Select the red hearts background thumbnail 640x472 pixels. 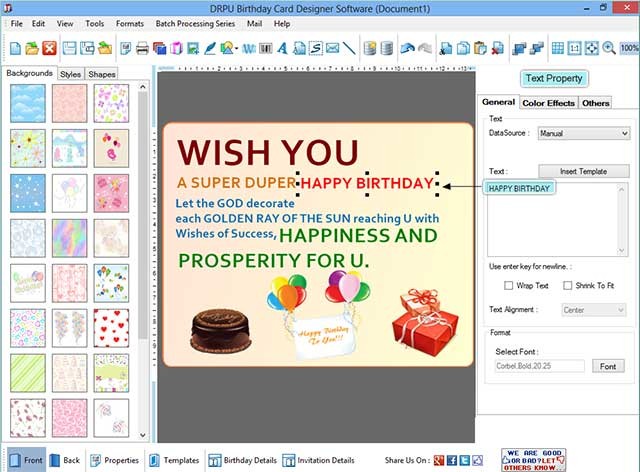[111, 324]
